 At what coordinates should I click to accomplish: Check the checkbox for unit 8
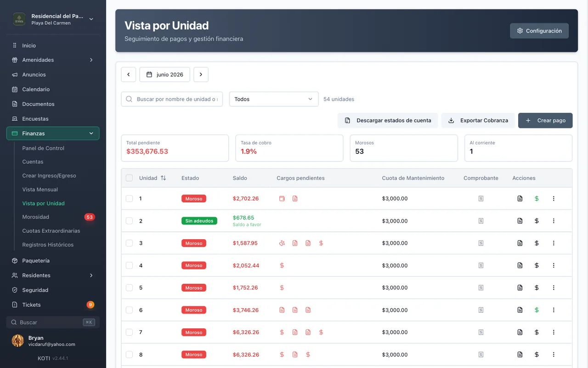(x=129, y=355)
